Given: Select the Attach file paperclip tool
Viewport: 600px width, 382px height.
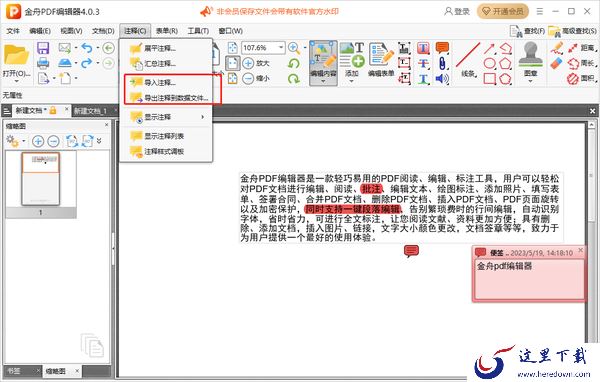Looking at the screenshot, I should pyautogui.click(x=442, y=64).
